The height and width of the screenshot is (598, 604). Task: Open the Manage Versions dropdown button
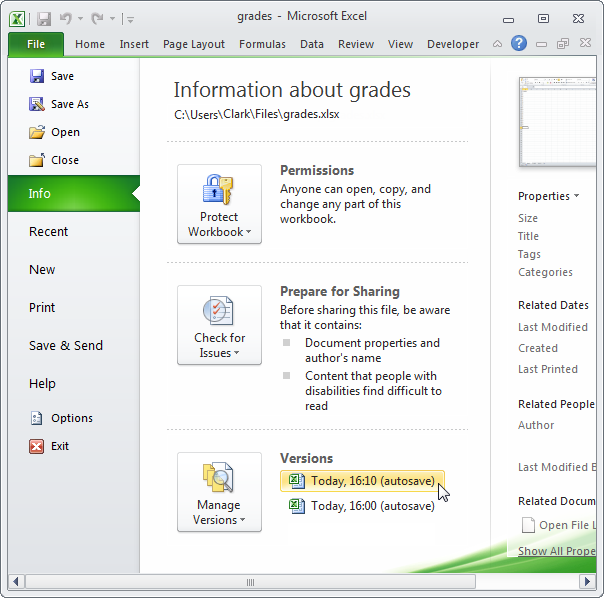219,492
